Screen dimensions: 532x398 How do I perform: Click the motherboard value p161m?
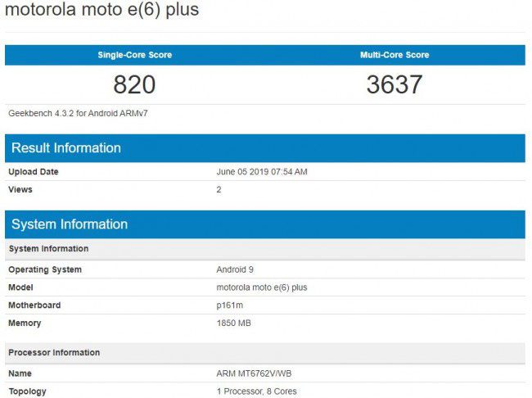point(229,305)
